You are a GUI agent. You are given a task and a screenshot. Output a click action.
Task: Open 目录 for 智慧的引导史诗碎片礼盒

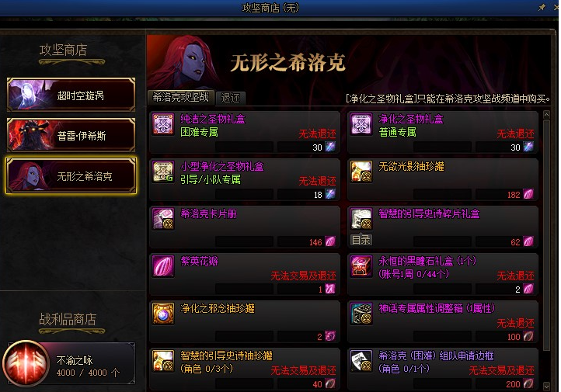click(x=361, y=240)
